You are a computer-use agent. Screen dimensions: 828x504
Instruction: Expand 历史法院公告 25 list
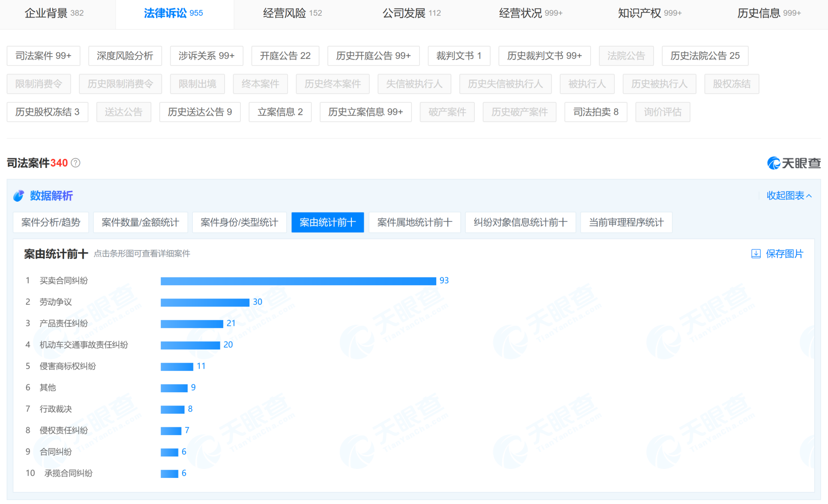705,56
